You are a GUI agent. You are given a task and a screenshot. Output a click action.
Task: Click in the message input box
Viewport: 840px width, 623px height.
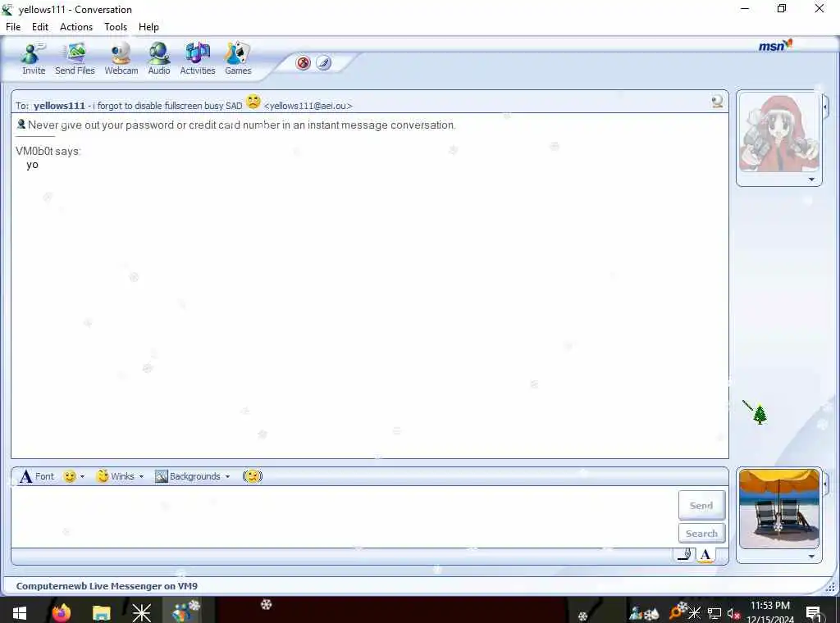pos(344,516)
